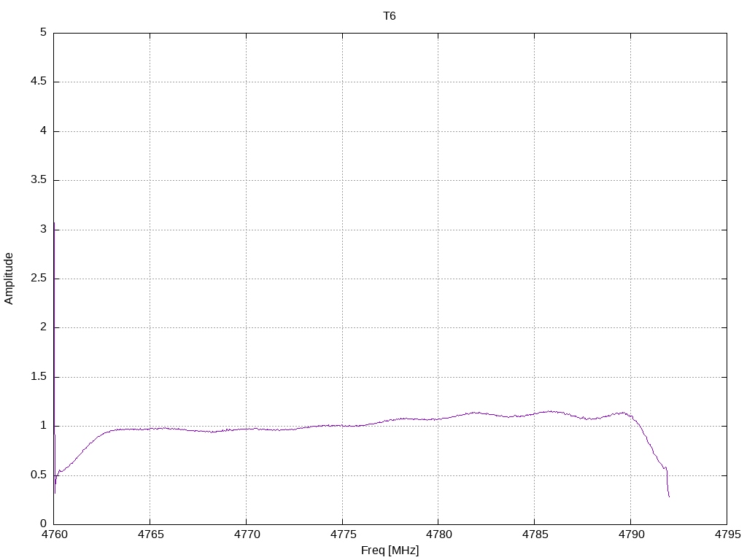
Task: Click the y-axis tick label 1.5
Action: click(39, 377)
